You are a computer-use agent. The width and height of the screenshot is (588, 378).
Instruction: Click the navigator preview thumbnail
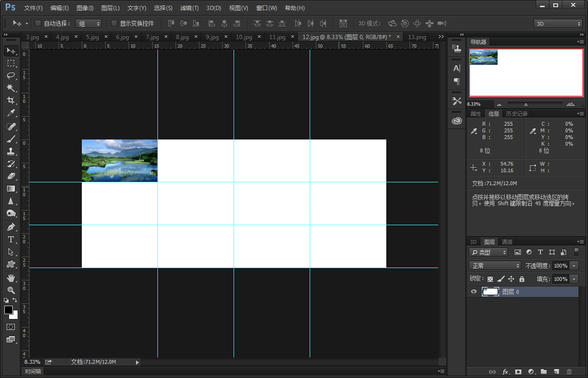pos(483,57)
